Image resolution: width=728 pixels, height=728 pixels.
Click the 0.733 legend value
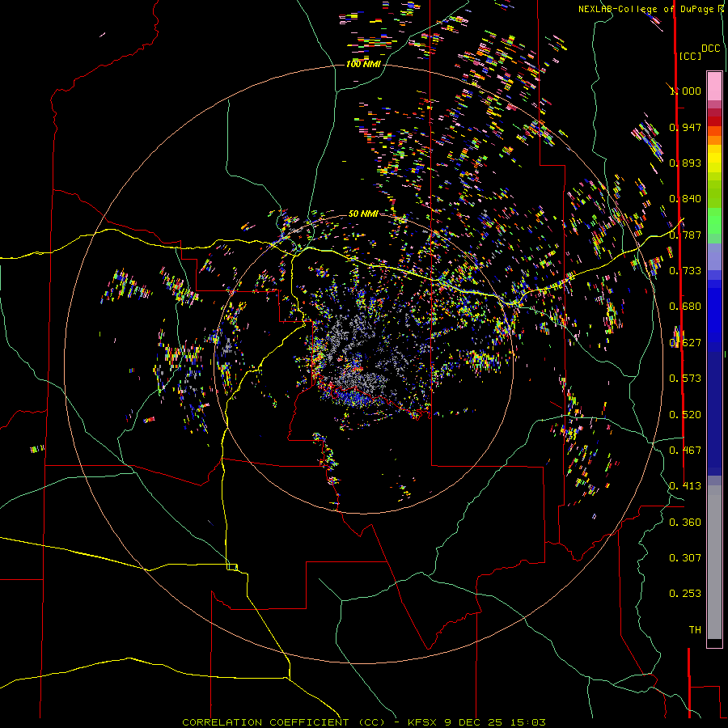[x=685, y=271]
